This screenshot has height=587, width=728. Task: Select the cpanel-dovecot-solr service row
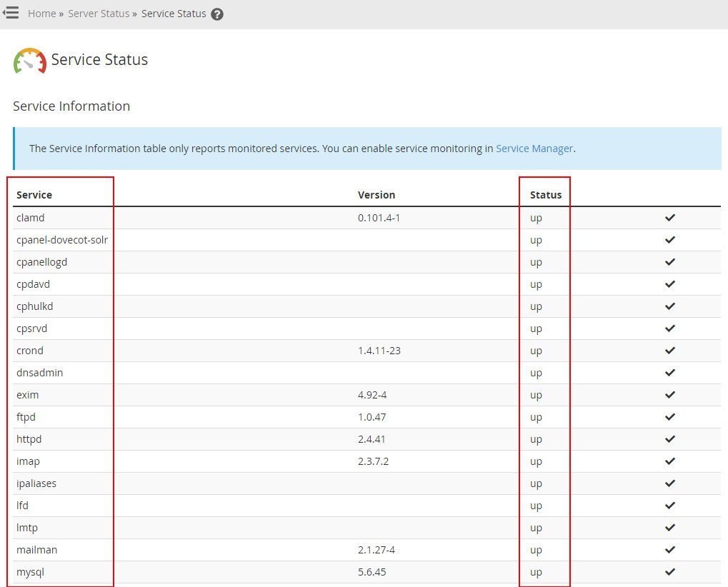pos(62,240)
